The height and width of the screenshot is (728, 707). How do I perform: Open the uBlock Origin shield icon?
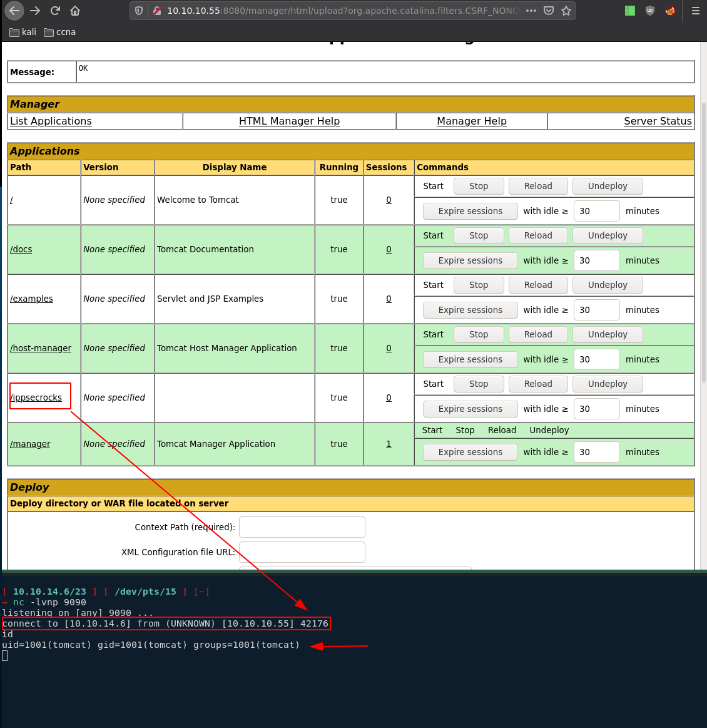[x=650, y=11]
